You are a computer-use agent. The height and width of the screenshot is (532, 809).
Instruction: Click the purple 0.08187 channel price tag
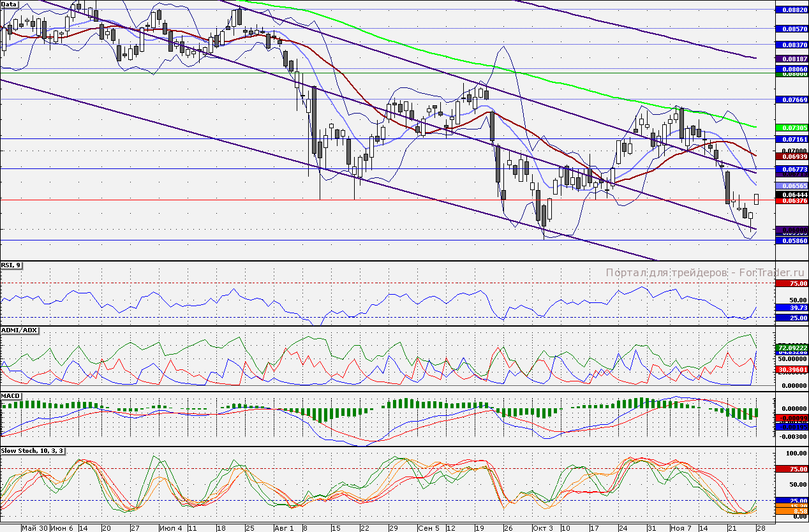coord(791,58)
